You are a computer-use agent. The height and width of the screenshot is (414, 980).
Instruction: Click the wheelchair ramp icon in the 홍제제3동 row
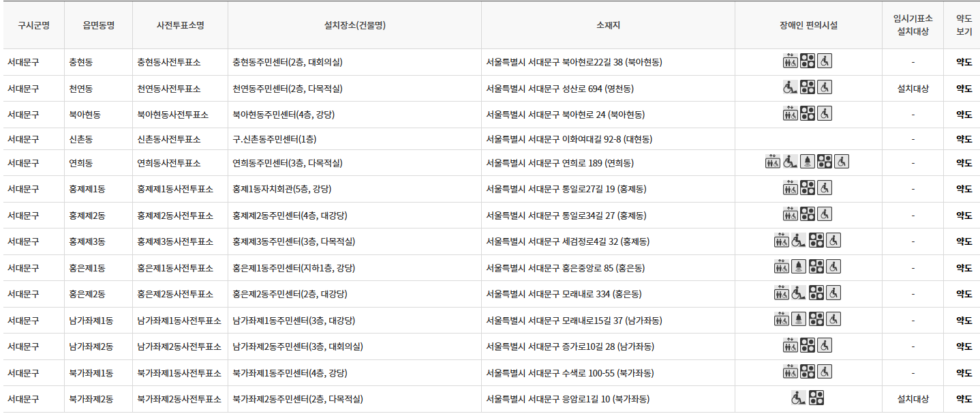[797, 240]
